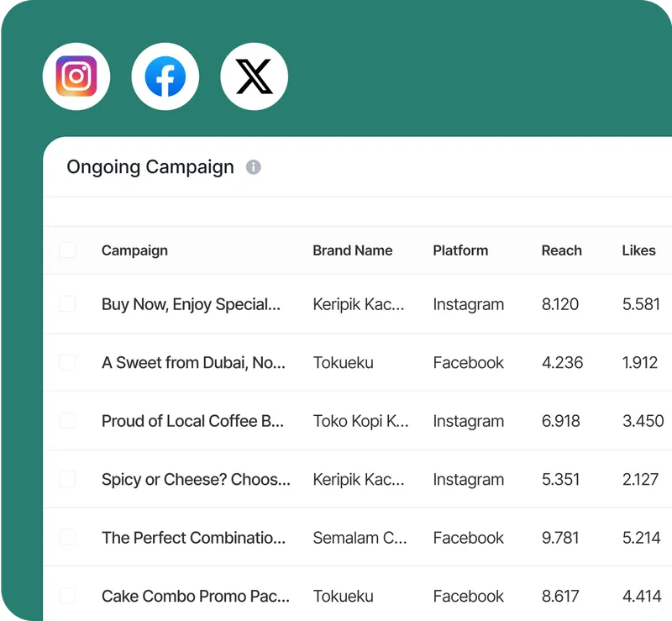The height and width of the screenshot is (621, 672).
Task: Check the A Sweet from Dubai row
Action: pos(68,362)
